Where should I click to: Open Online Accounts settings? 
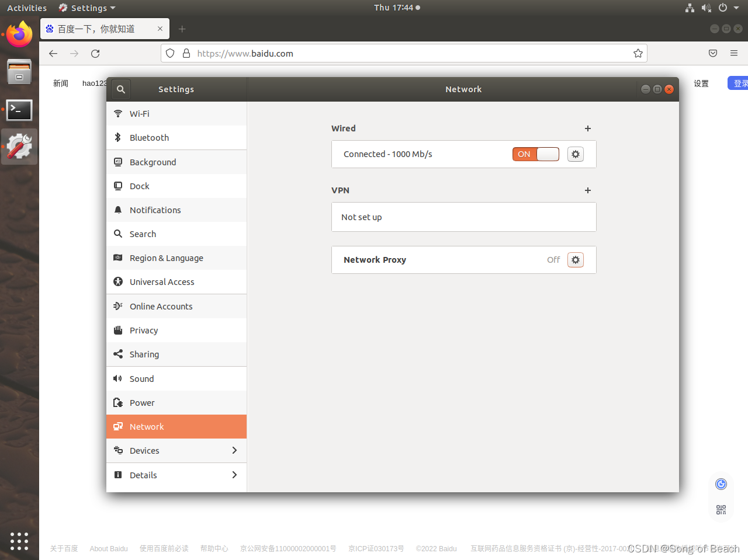coord(176,307)
